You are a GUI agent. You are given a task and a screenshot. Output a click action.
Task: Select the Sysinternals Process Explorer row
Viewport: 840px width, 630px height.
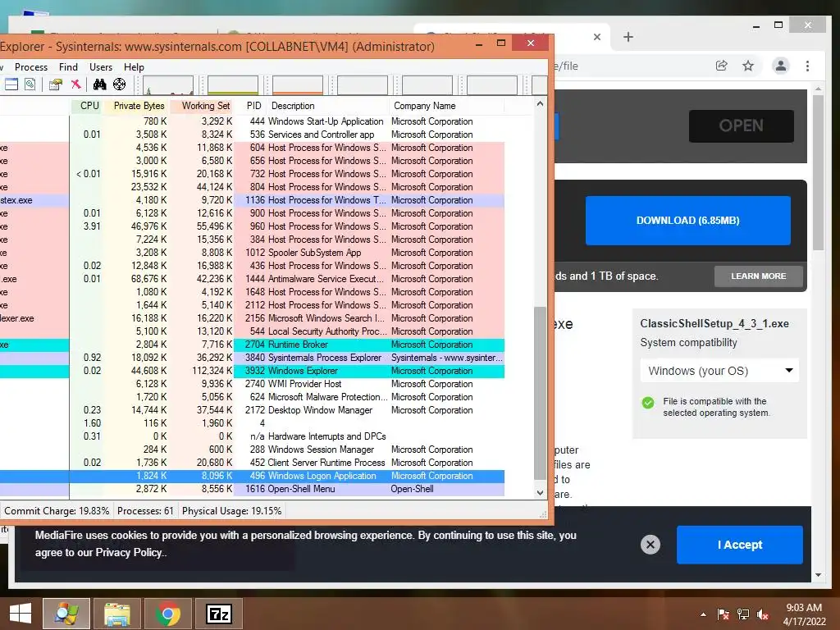tap(252, 358)
